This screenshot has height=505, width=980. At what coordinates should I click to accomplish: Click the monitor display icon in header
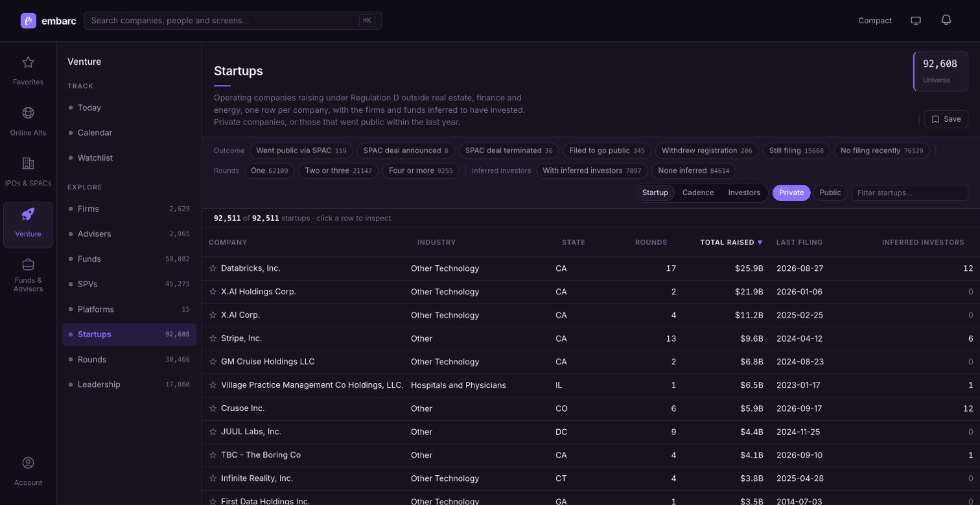coord(916,21)
